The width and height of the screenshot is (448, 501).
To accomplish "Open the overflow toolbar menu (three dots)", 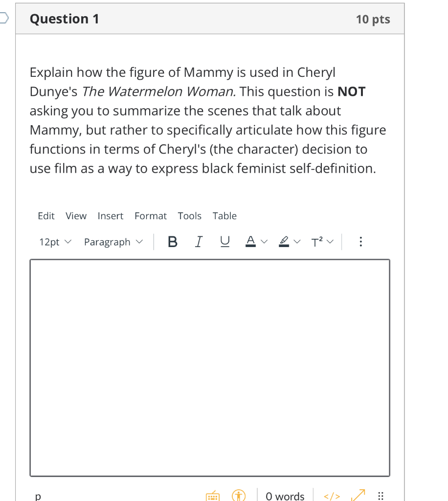I will (x=360, y=241).
